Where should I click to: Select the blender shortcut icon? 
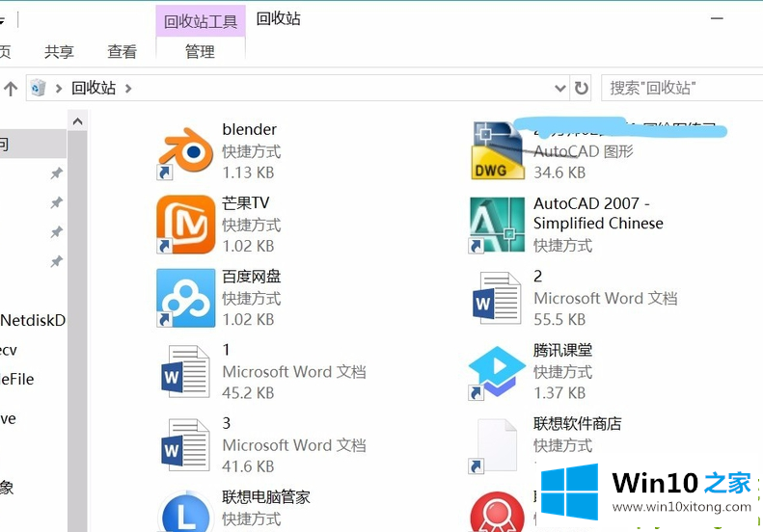click(185, 152)
